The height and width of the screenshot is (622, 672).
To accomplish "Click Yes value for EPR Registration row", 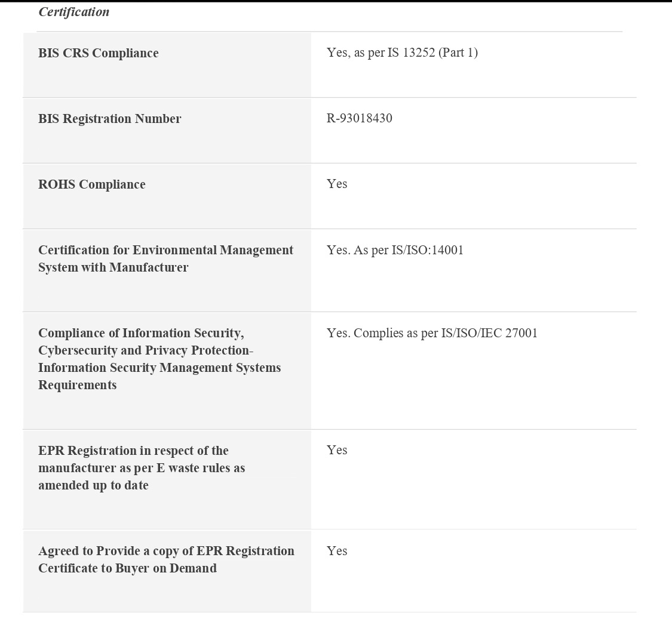I will click(337, 450).
